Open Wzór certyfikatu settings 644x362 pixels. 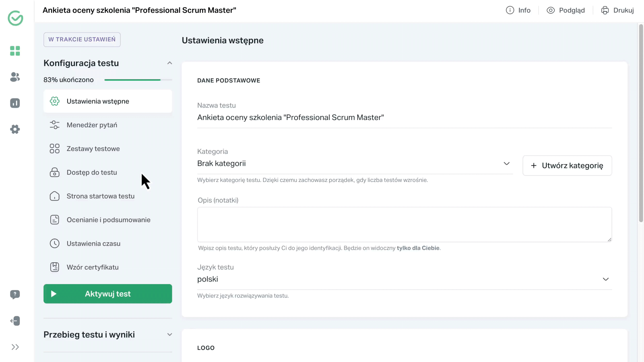click(93, 267)
